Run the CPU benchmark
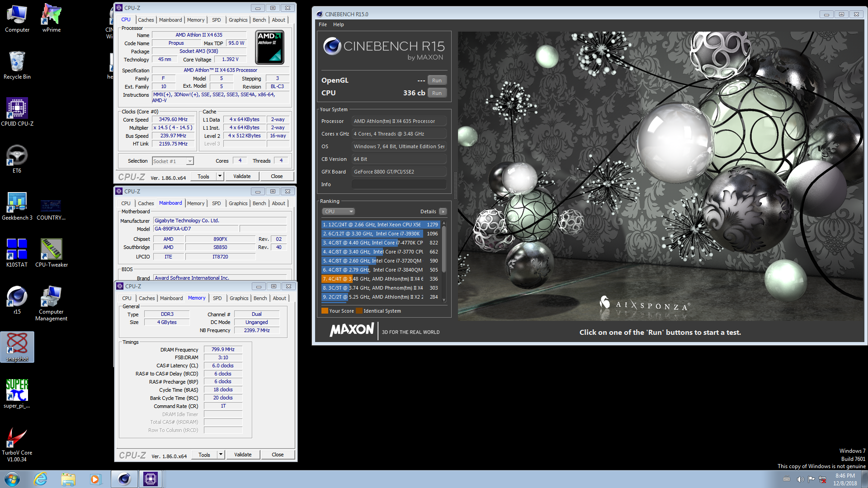This screenshot has width=868, height=488. (437, 93)
